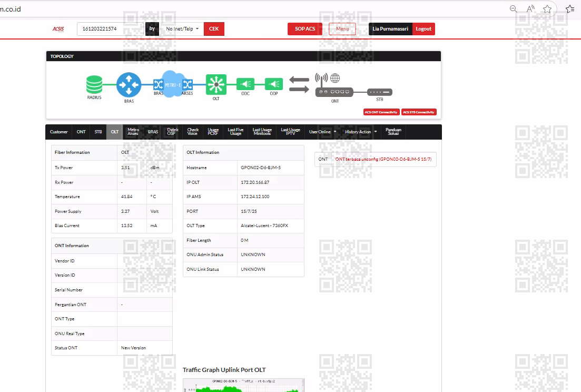This screenshot has width=581, height=392.
Task: Open the Usage PCRF tab
Action: pos(213,132)
